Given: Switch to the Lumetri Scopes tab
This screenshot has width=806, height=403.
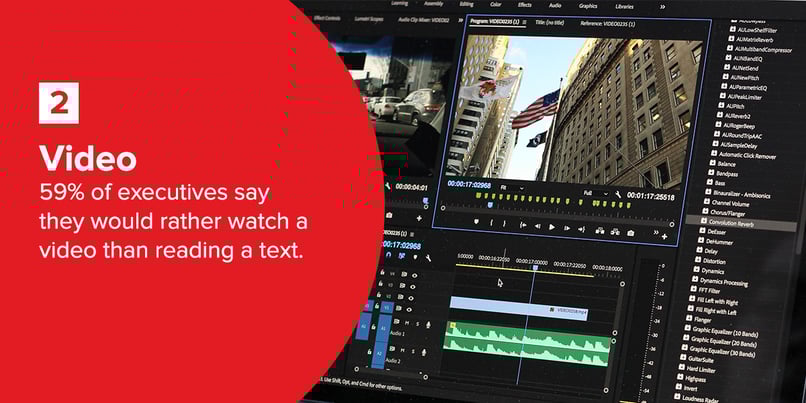Looking at the screenshot, I should pos(369,19).
